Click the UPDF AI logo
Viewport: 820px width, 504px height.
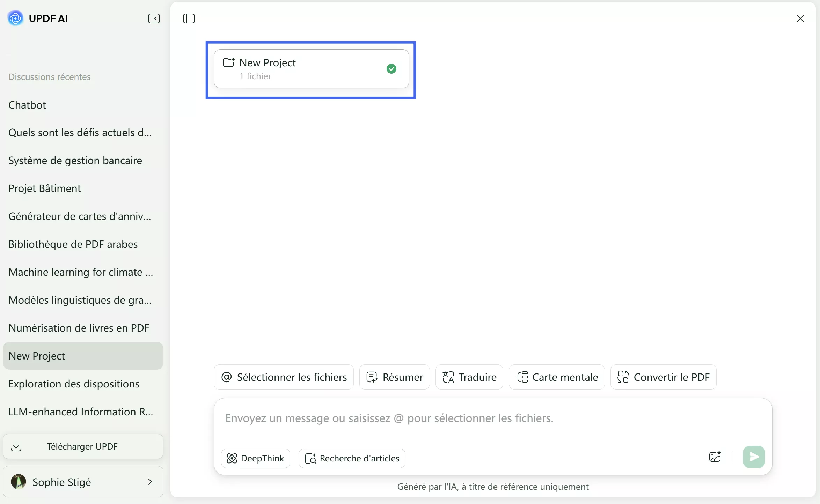click(15, 18)
